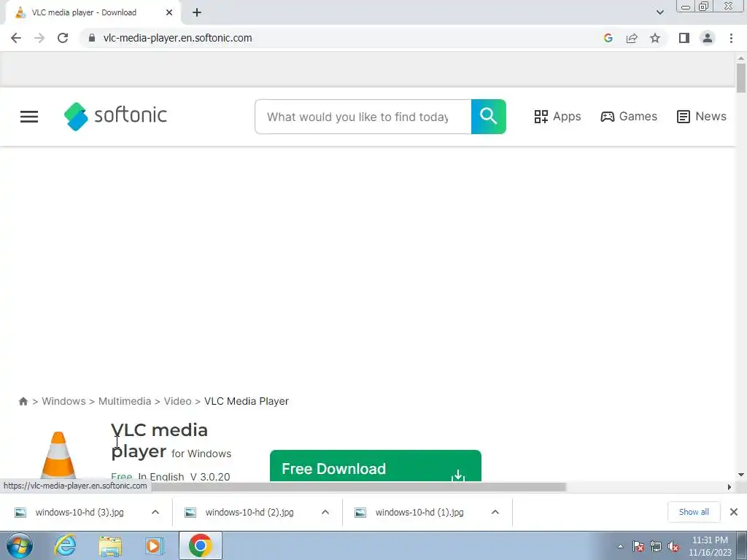Expand options for windows-10-hd (1).jpg
This screenshot has width=747, height=560.
point(495,513)
